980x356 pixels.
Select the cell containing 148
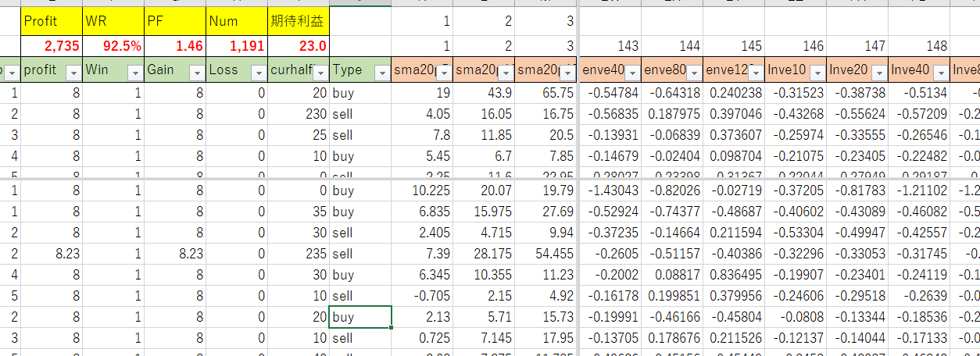tap(919, 46)
